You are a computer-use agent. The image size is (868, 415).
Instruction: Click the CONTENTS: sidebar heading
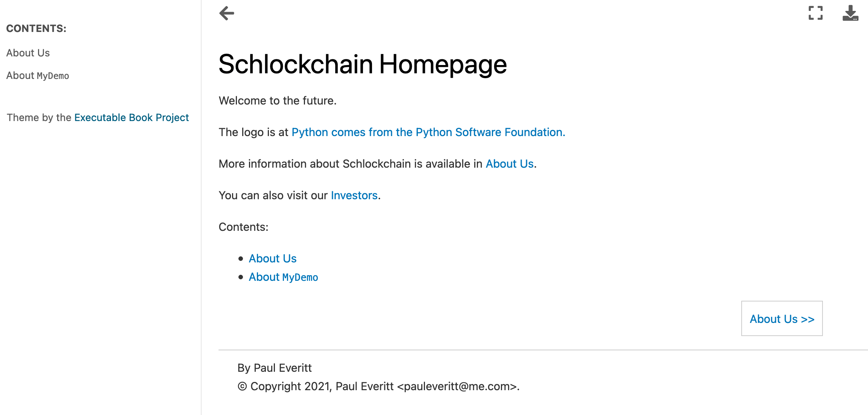tap(36, 29)
